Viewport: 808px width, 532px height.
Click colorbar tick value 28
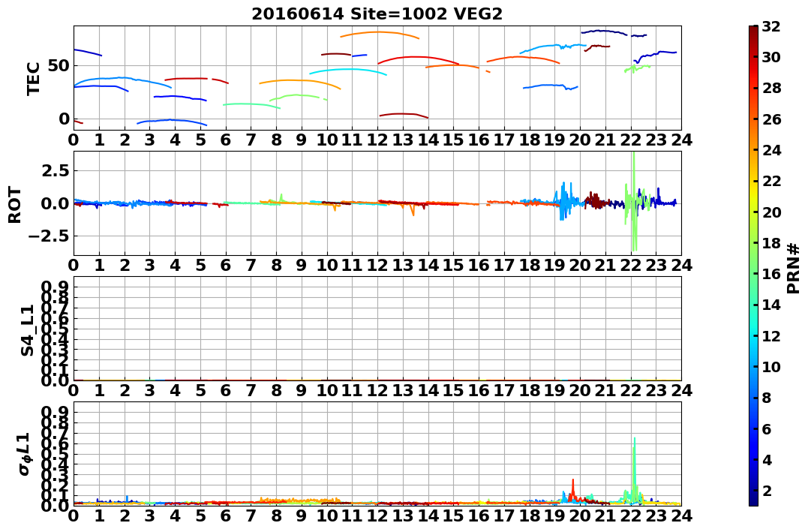pyautogui.click(x=771, y=88)
